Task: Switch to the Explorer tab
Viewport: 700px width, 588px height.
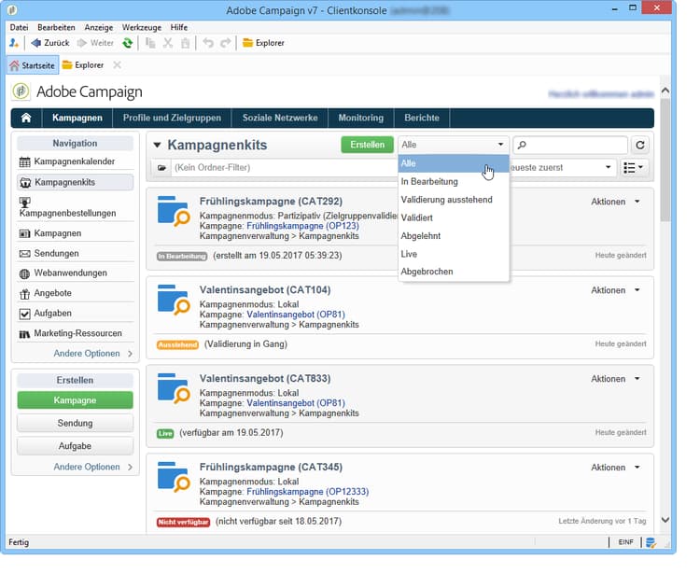Action: point(83,65)
